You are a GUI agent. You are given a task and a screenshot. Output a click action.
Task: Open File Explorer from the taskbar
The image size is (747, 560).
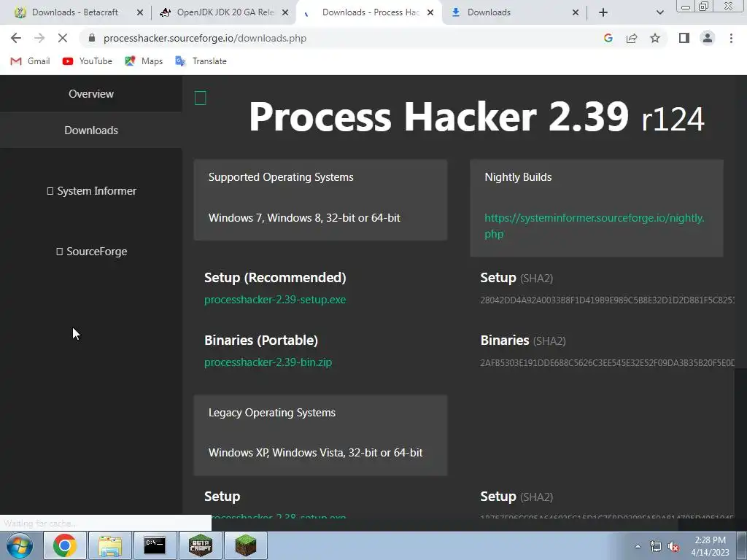(x=110, y=545)
